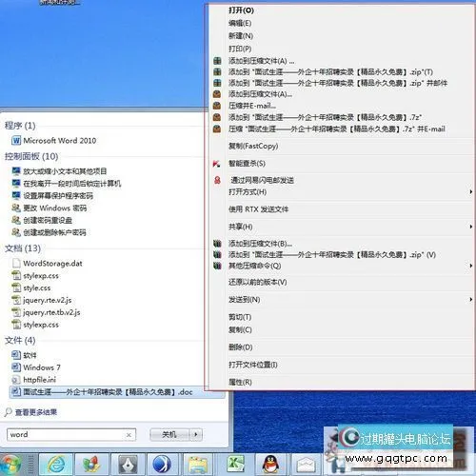Select the highlighted 面试生涯….doc file result

coord(117,392)
